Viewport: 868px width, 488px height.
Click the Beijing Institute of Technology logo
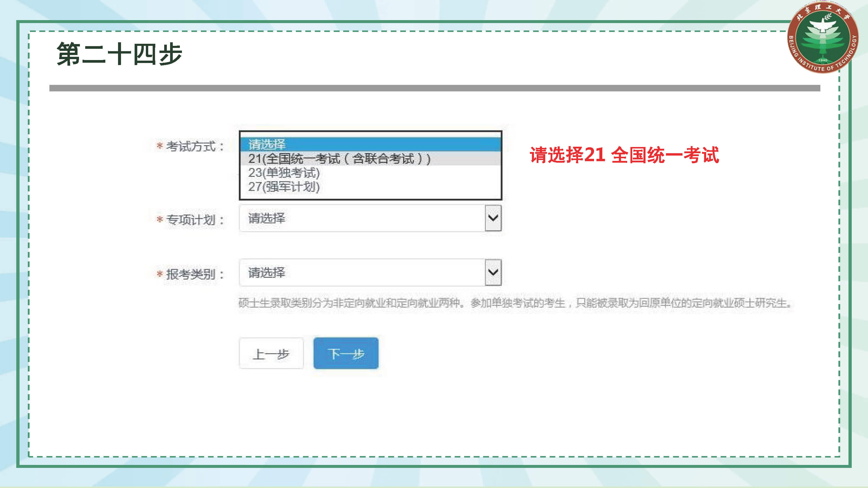pyautogui.click(x=822, y=37)
